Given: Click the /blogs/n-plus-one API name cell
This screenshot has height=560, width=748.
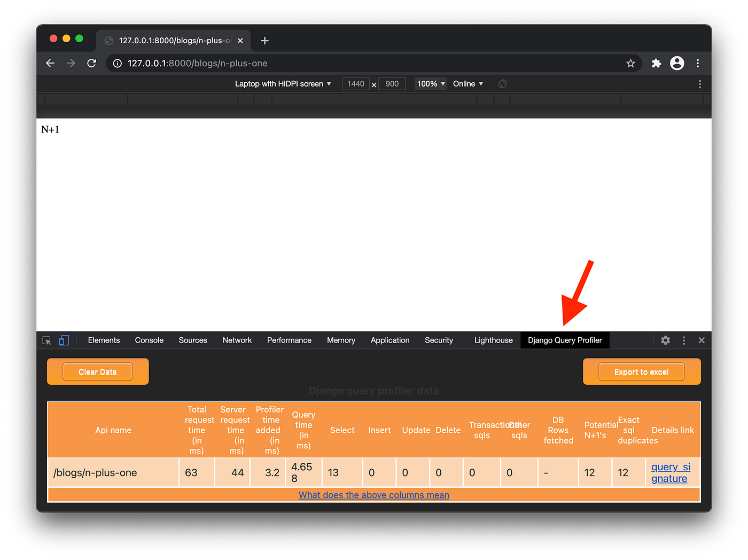Looking at the screenshot, I should point(113,473).
